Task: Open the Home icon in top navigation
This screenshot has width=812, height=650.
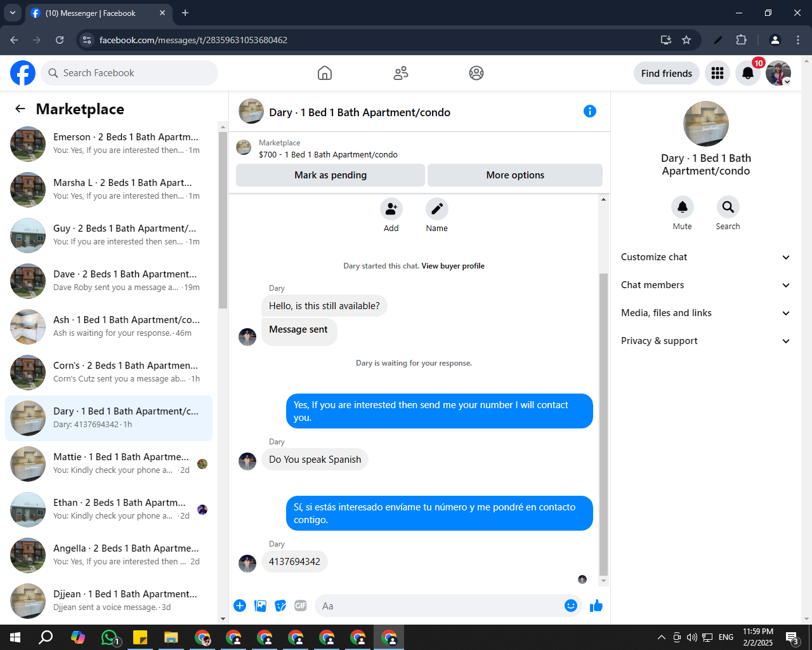Action: (x=325, y=73)
